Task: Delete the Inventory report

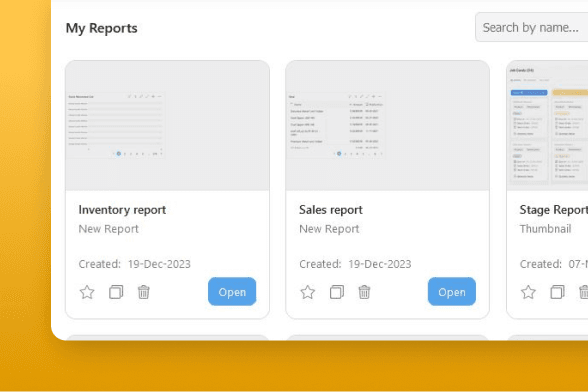Action: (x=144, y=292)
